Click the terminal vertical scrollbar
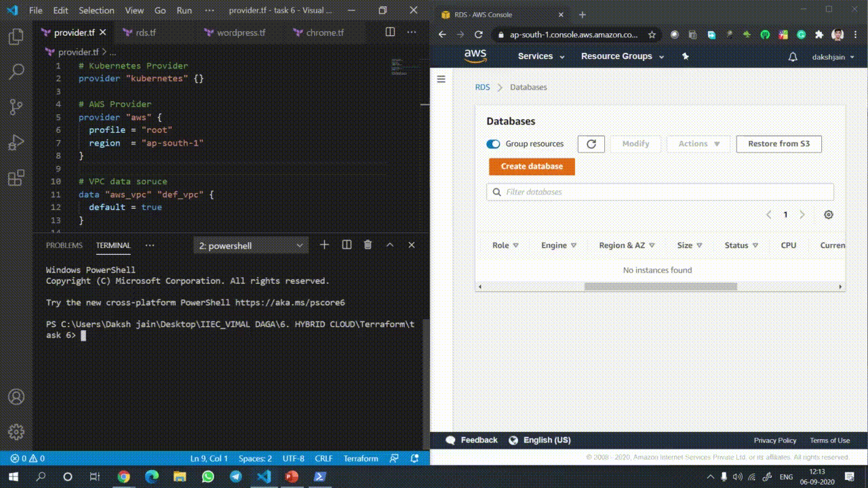 [x=425, y=383]
